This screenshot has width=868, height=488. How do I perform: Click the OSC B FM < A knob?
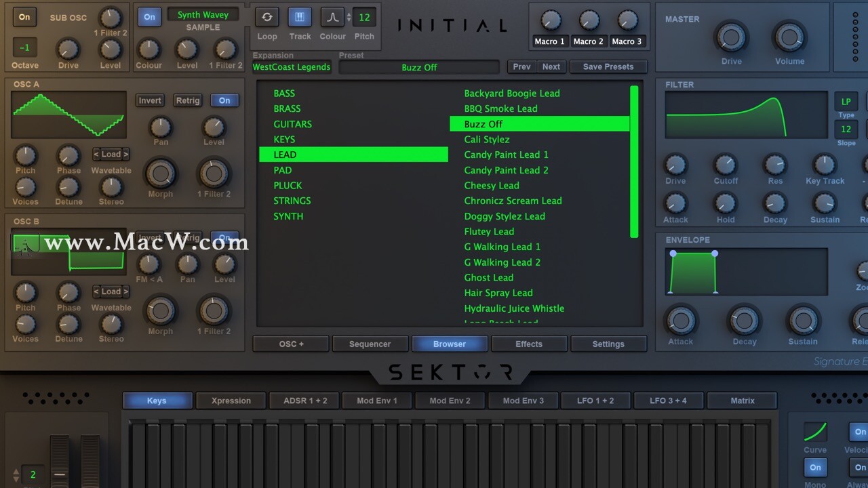[149, 264]
